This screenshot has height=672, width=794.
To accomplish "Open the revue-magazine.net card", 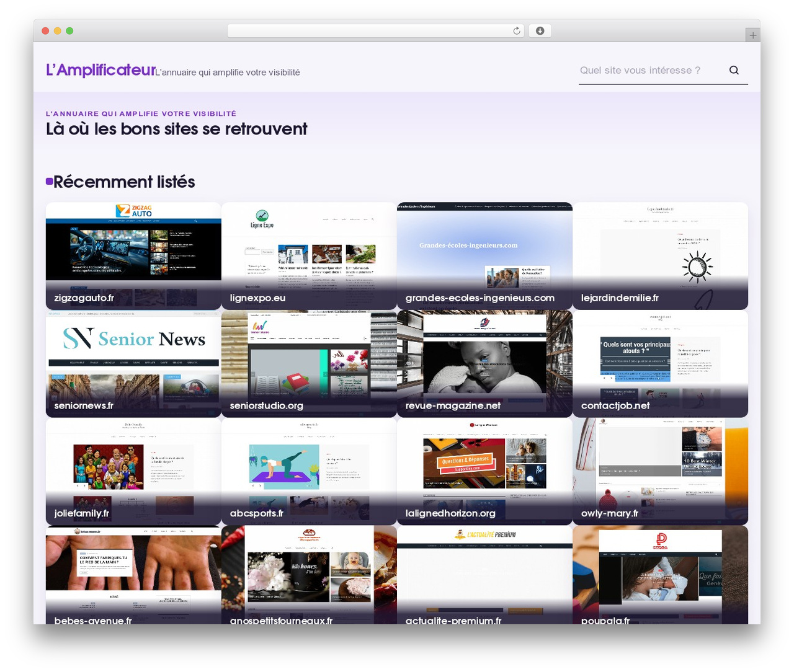I will (x=484, y=364).
